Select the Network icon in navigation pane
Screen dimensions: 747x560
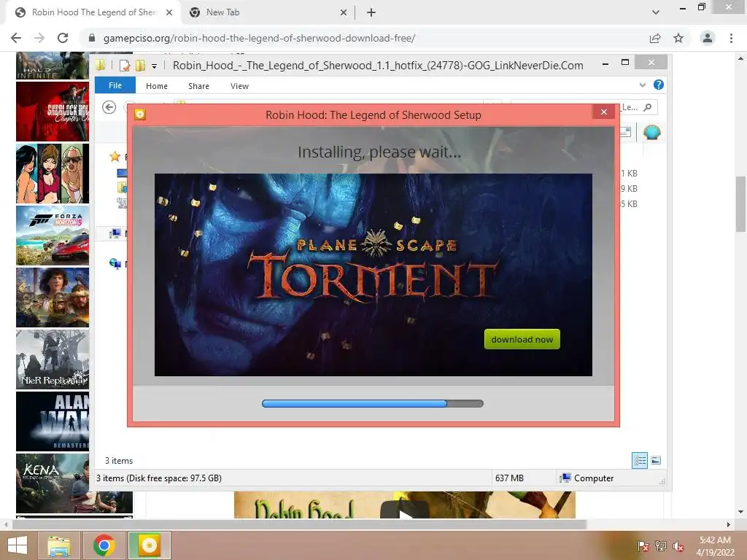115,263
